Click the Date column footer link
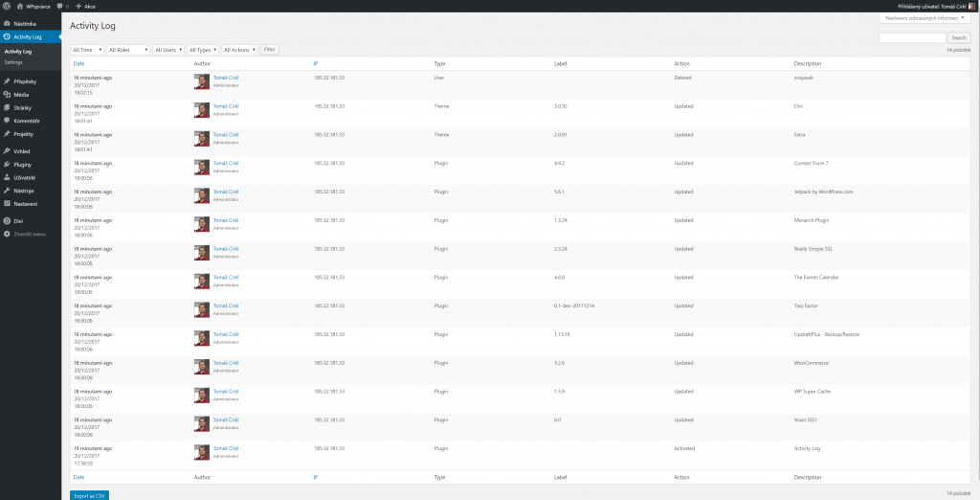Image resolution: width=980 pixels, height=500 pixels. point(78,477)
